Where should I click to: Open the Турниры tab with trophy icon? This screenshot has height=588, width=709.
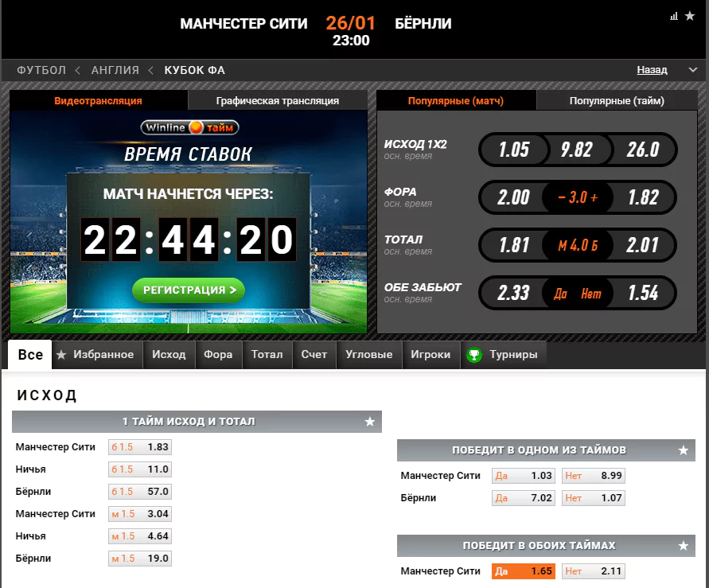(503, 354)
